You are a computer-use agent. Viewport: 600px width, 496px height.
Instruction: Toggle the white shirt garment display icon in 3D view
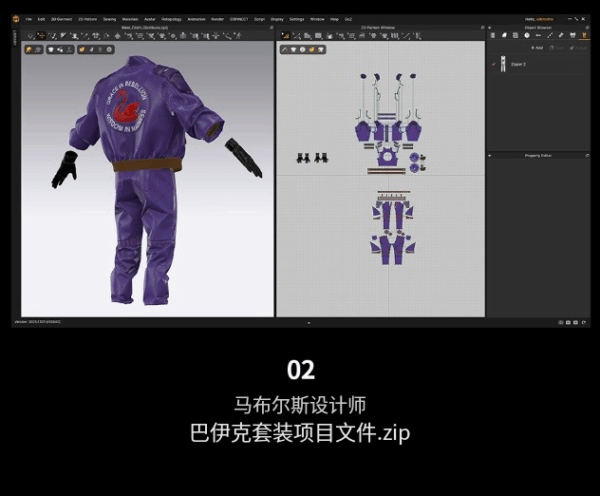[x=51, y=49]
